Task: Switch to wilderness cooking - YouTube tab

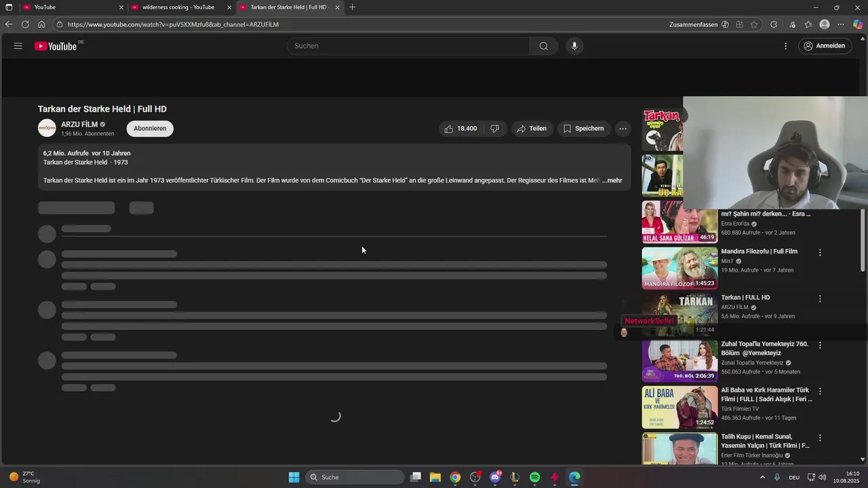Action: click(180, 7)
